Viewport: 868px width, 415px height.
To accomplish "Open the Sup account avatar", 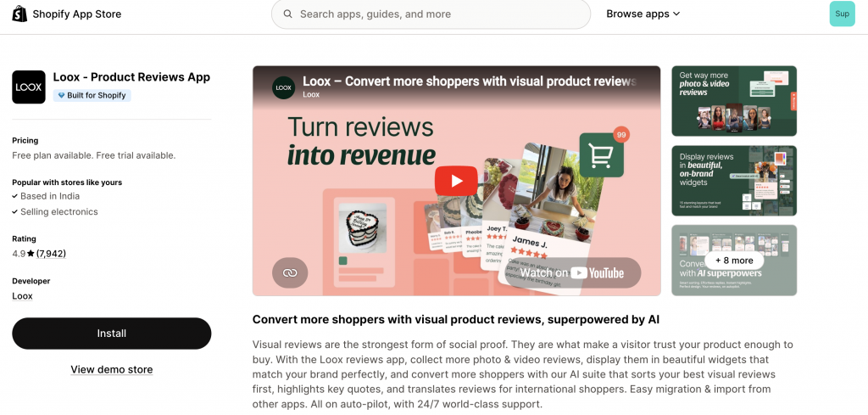I will coord(842,14).
